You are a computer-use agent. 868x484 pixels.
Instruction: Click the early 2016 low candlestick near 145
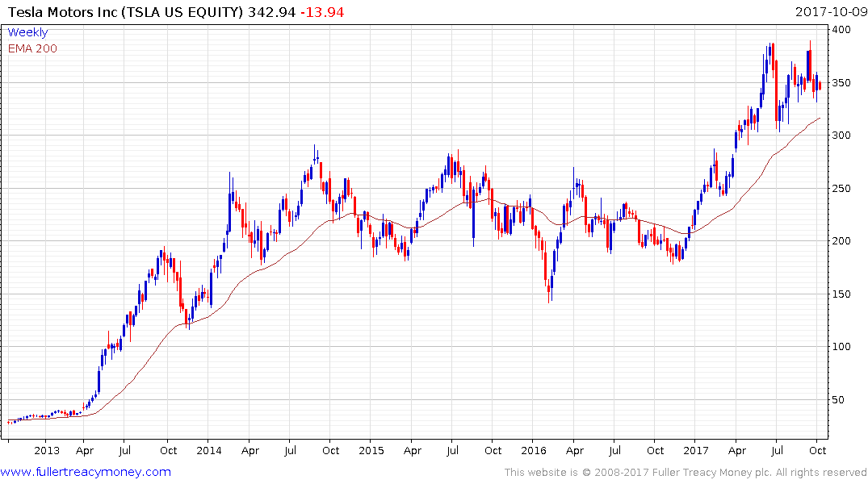pyautogui.click(x=549, y=290)
